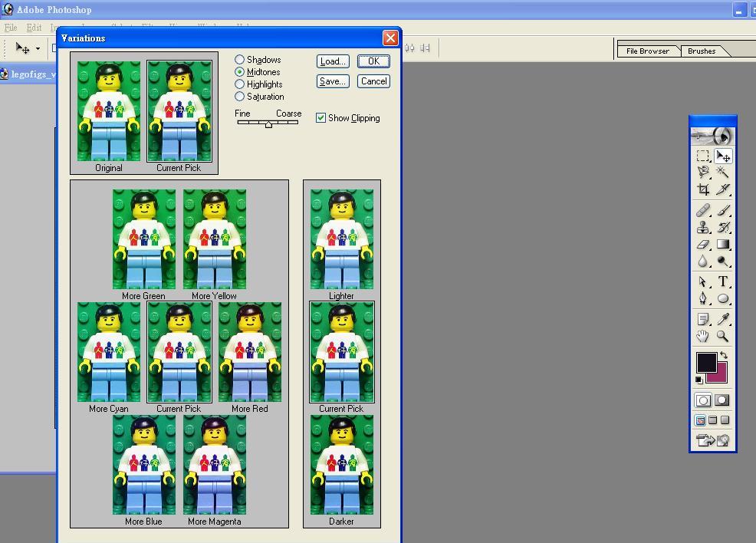Select the Dodge tool

pyautogui.click(x=722, y=261)
